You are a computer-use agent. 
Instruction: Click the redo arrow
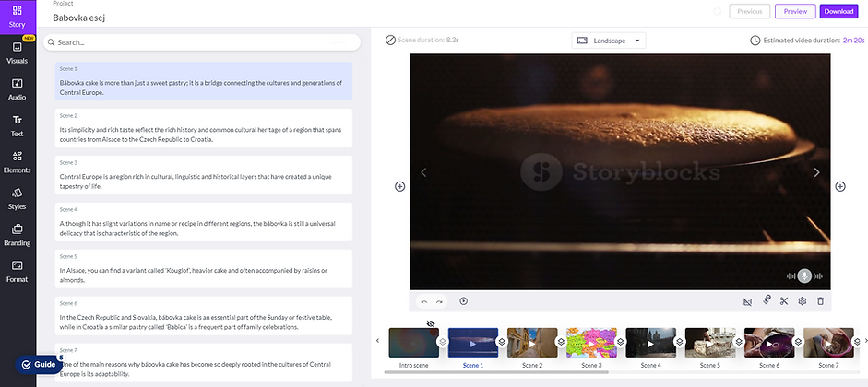click(439, 301)
